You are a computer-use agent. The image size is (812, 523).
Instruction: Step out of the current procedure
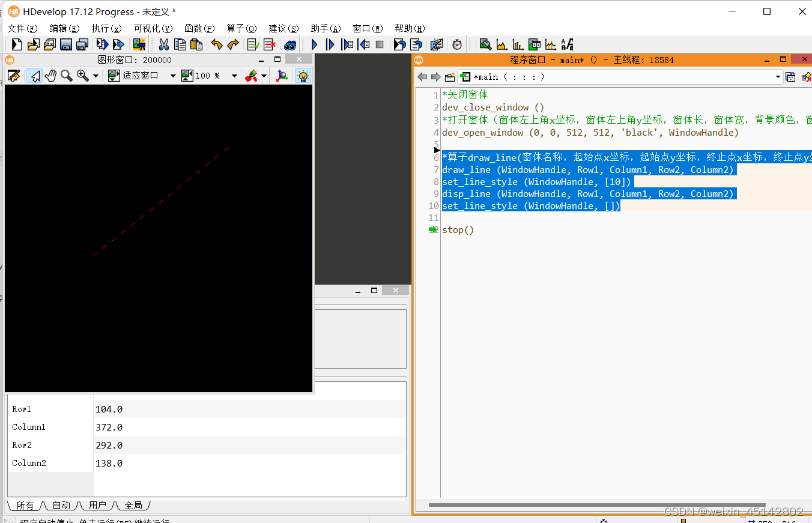pos(363,44)
